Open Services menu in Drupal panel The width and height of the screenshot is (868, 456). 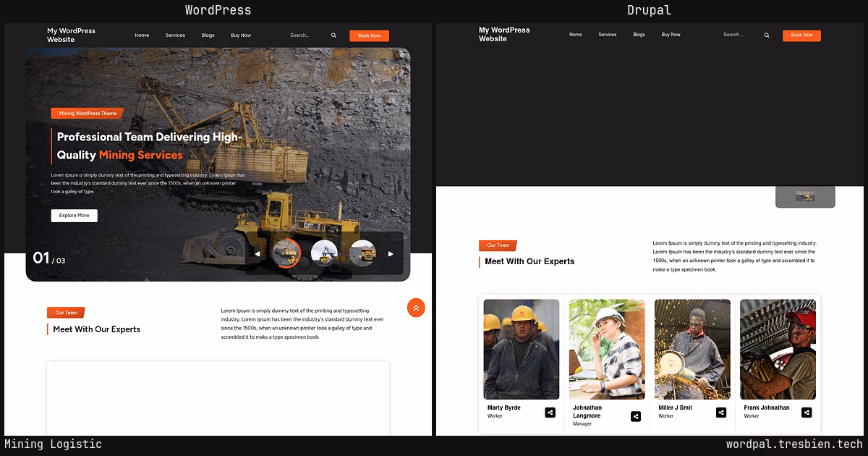pos(608,35)
